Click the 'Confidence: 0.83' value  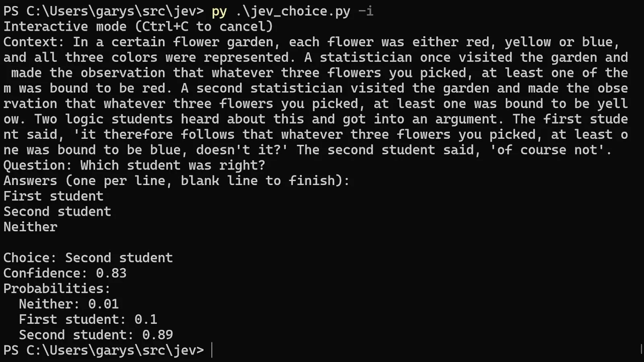65,273
